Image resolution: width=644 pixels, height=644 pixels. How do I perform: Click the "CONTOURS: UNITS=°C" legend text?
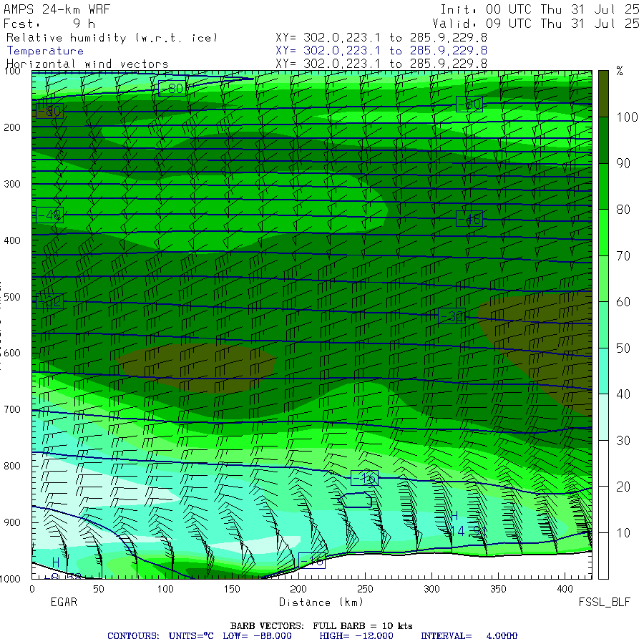pyautogui.click(x=160, y=636)
